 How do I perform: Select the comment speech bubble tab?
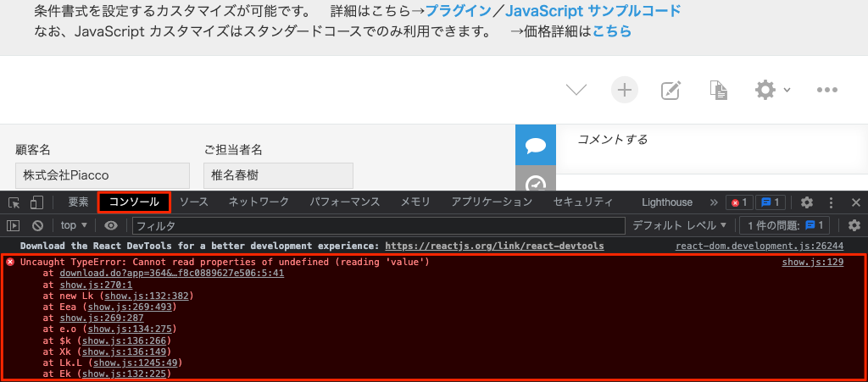pyautogui.click(x=536, y=146)
